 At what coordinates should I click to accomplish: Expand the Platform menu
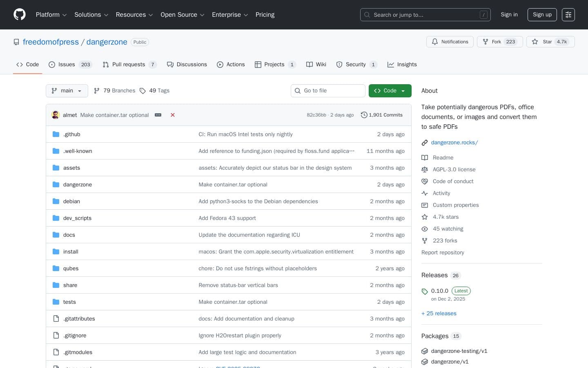pos(51,15)
